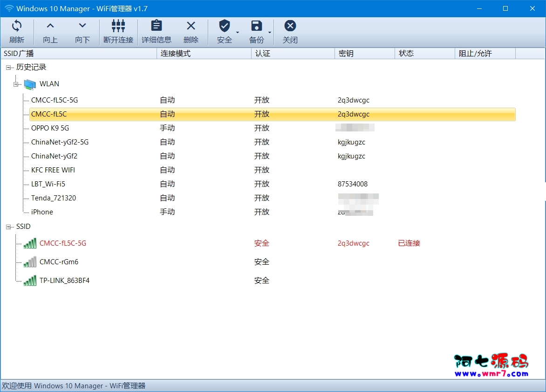Click the SSID tree label

(23, 227)
